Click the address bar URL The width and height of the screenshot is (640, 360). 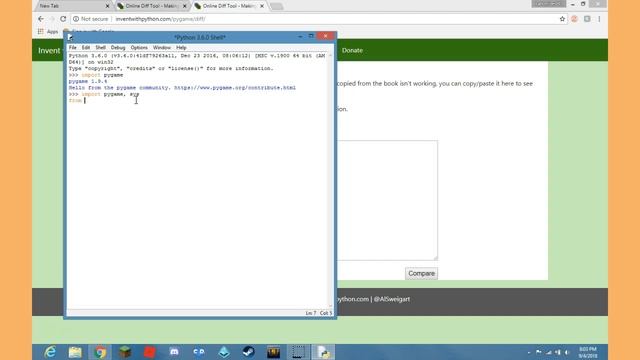coord(160,19)
